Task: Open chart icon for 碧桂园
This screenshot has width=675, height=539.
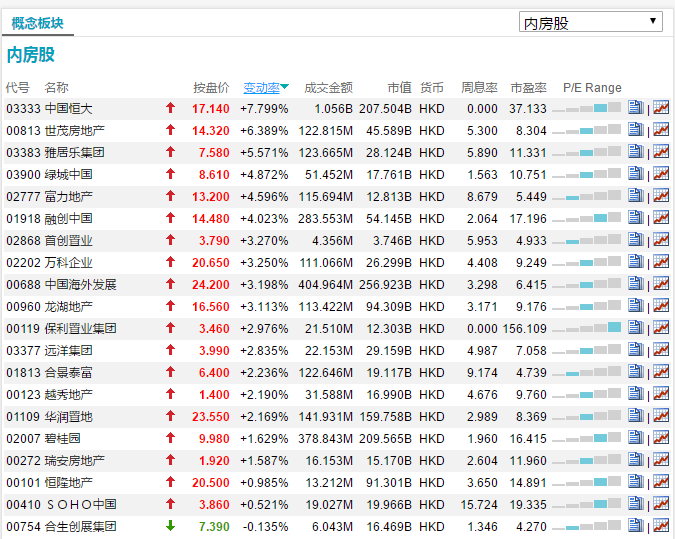Action: [x=661, y=437]
